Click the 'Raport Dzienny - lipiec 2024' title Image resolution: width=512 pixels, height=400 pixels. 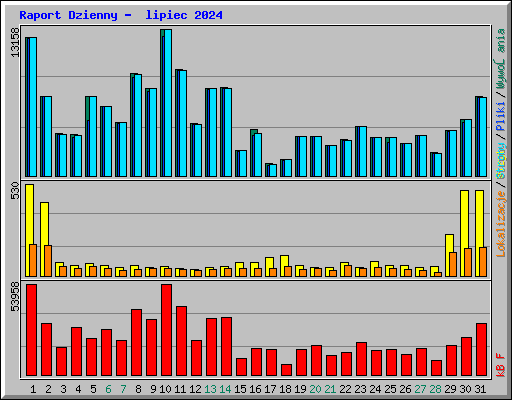[121, 15]
